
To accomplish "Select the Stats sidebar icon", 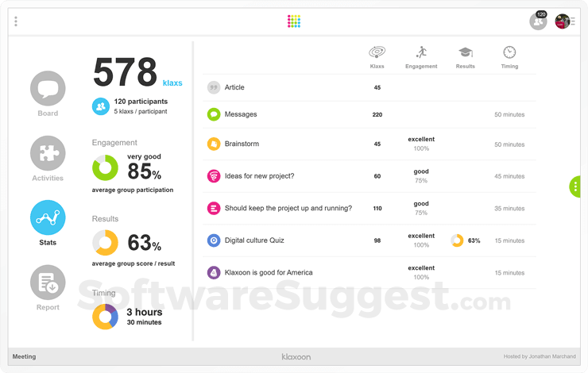I will (x=48, y=218).
